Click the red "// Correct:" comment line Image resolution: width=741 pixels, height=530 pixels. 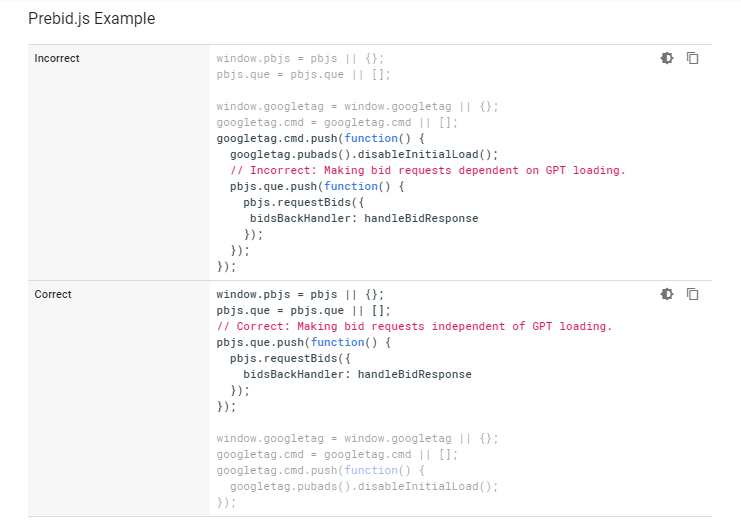click(414, 326)
